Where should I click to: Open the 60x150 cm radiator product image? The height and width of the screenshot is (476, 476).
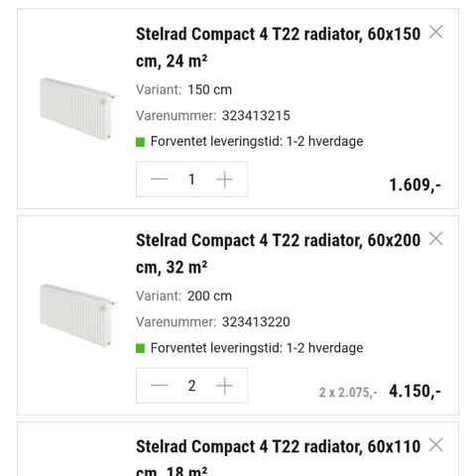(78, 108)
